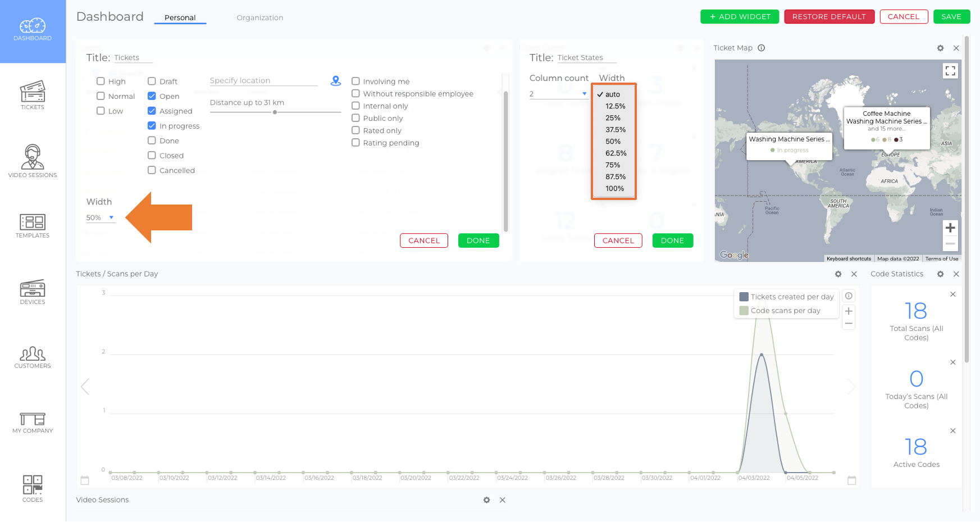
Task: Switch to the Organization tab
Action: 260,17
